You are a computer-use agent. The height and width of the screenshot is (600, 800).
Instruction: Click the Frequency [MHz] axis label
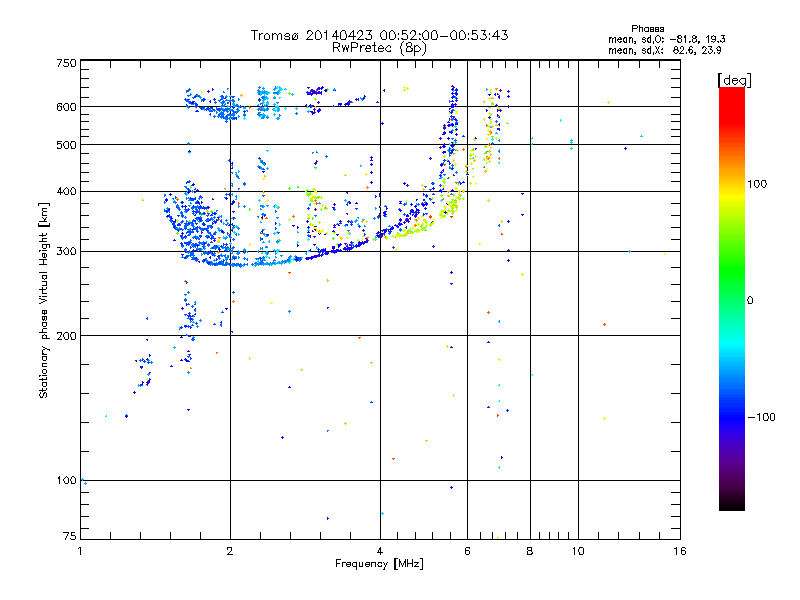(379, 565)
